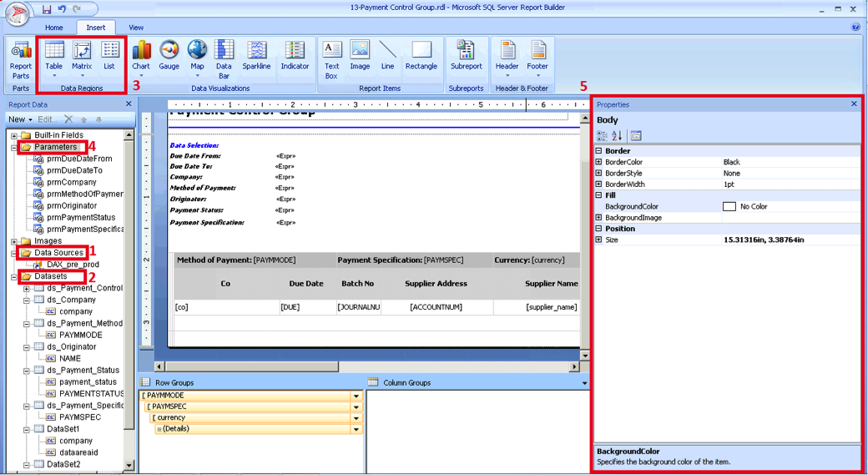This screenshot has width=868, height=475.
Task: Open the Header options
Action: tap(507, 58)
